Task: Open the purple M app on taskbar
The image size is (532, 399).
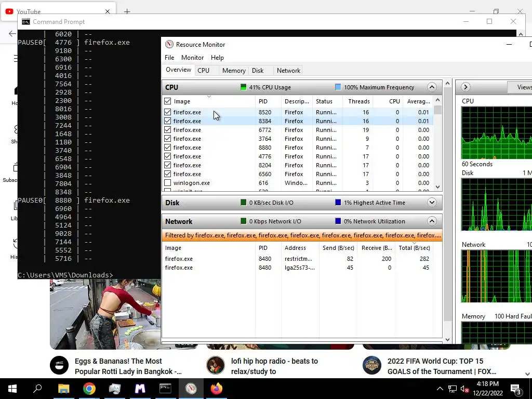Action: tap(140, 389)
